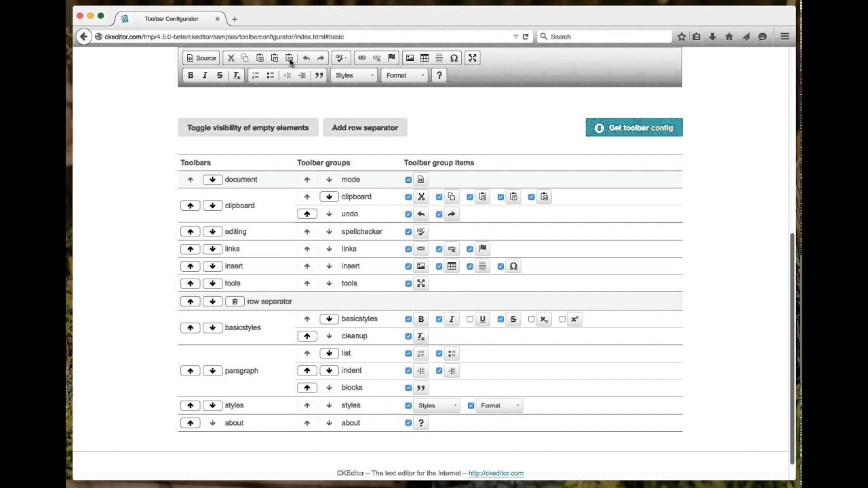Open Styles dropdown in styles group row

click(437, 405)
